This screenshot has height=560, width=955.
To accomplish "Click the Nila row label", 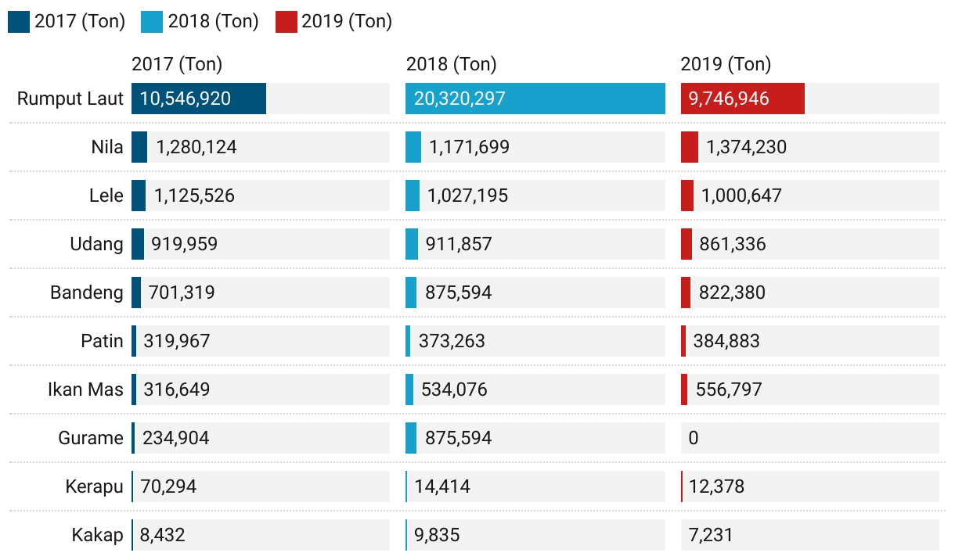I will point(107,147).
